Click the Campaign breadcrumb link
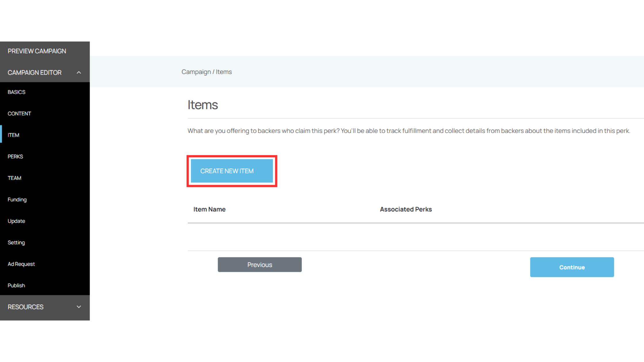Image resolution: width=644 pixels, height=362 pixels. pyautogui.click(x=196, y=72)
